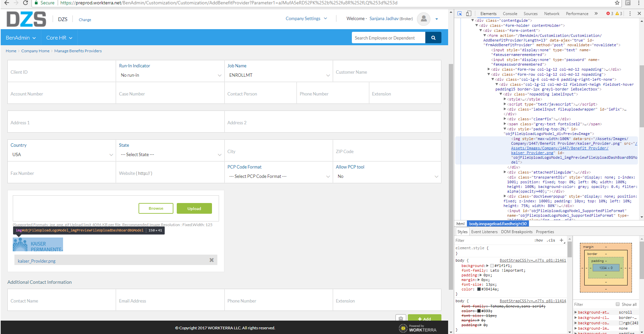Click the Secure padlock site info
This screenshot has width=644, height=334.
point(44,3)
